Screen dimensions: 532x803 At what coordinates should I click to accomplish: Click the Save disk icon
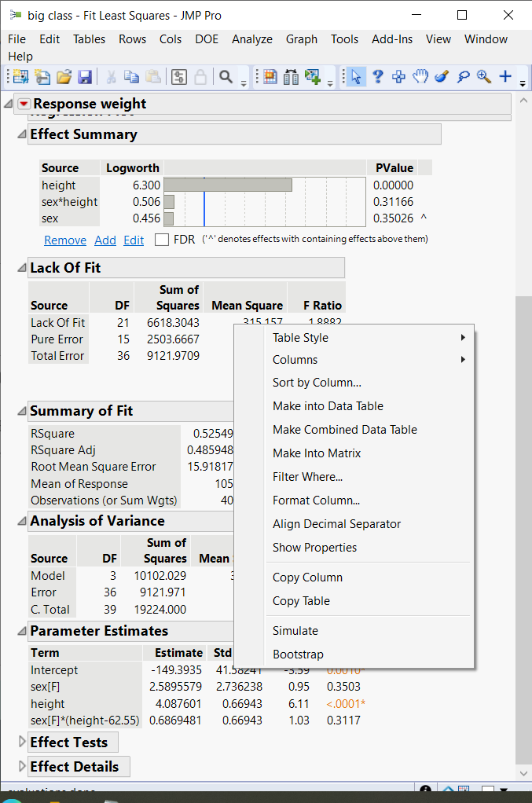84,76
